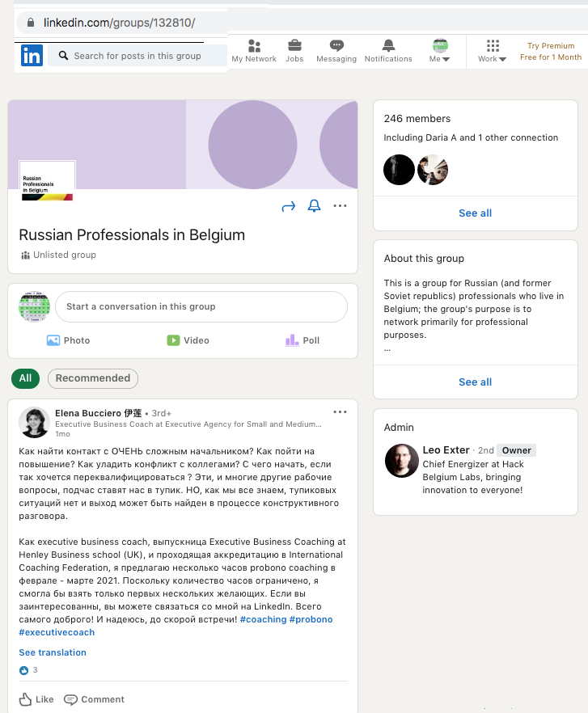588x713 pixels.
Task: Click See translation link
Action: (x=53, y=652)
